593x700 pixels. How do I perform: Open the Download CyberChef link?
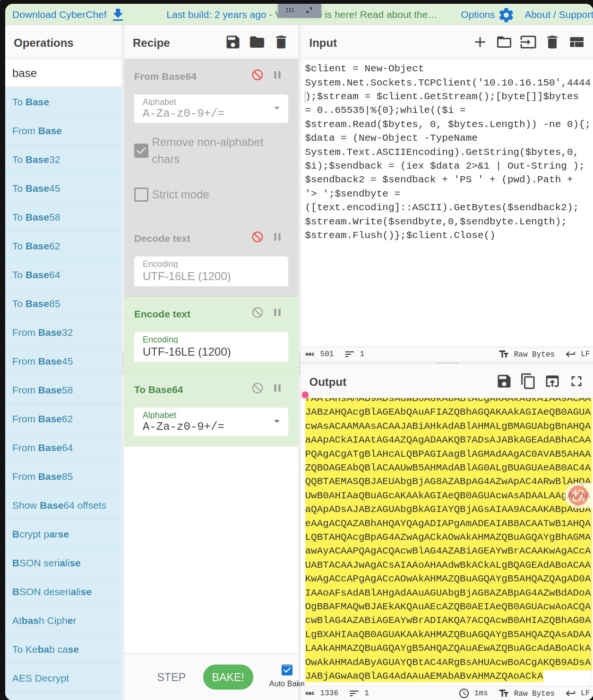[60, 15]
